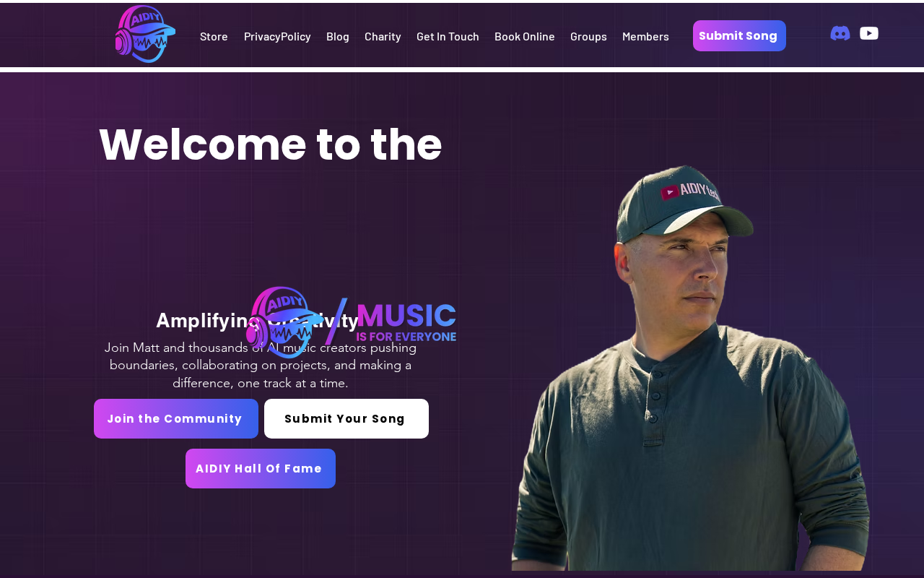Image resolution: width=924 pixels, height=578 pixels.
Task: Open the Charity page
Action: [383, 36]
